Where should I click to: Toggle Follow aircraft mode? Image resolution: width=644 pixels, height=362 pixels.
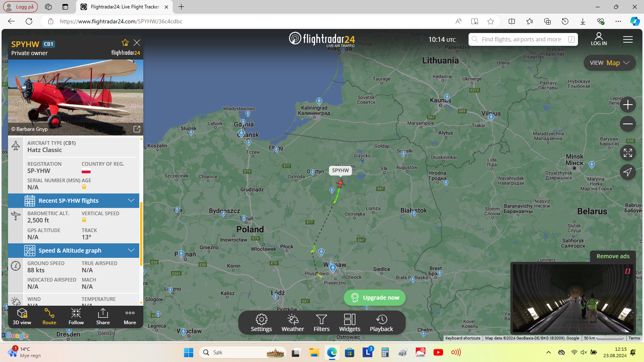tap(76, 317)
